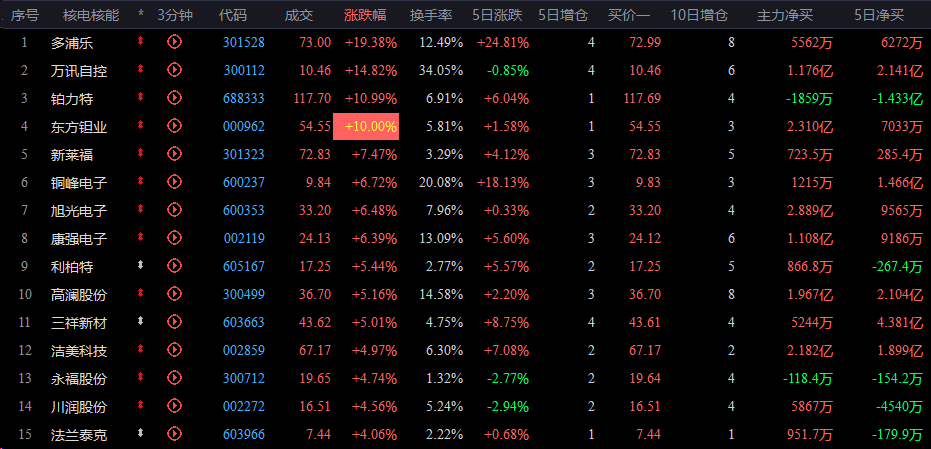Image resolution: width=931 pixels, height=449 pixels.
Task: Click the red marker icon beside 川润股份
Action: click(x=141, y=404)
